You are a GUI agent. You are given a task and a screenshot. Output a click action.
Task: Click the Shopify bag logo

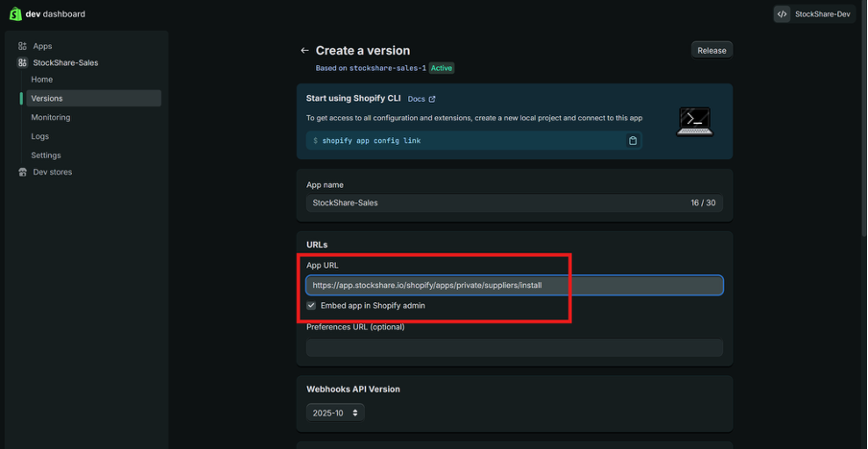tap(15, 14)
